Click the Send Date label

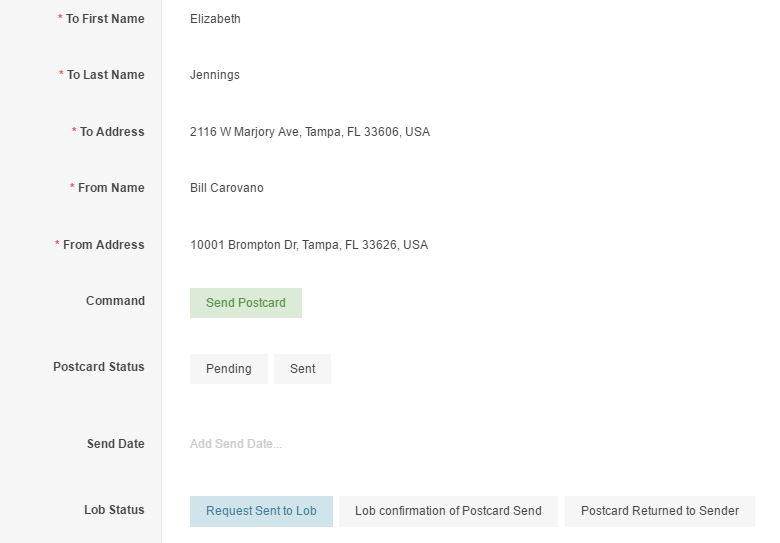coord(116,444)
